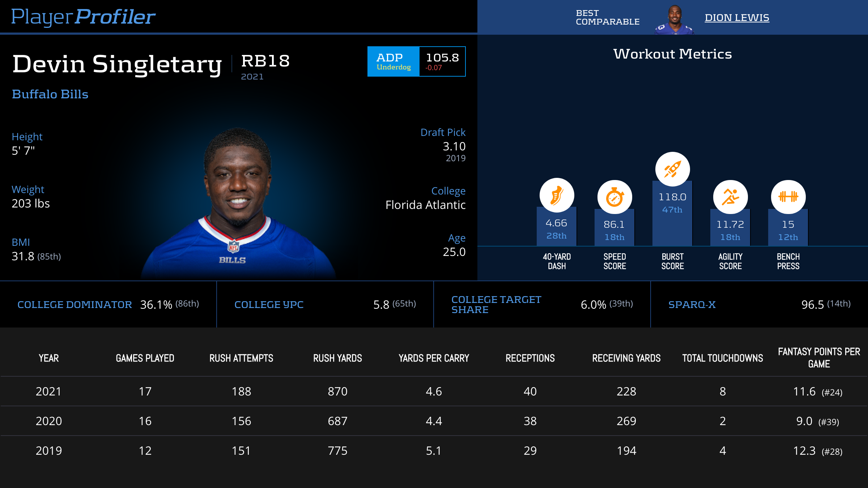The image size is (868, 488).
Task: Click the Burst Score rocket icon
Action: [672, 169]
